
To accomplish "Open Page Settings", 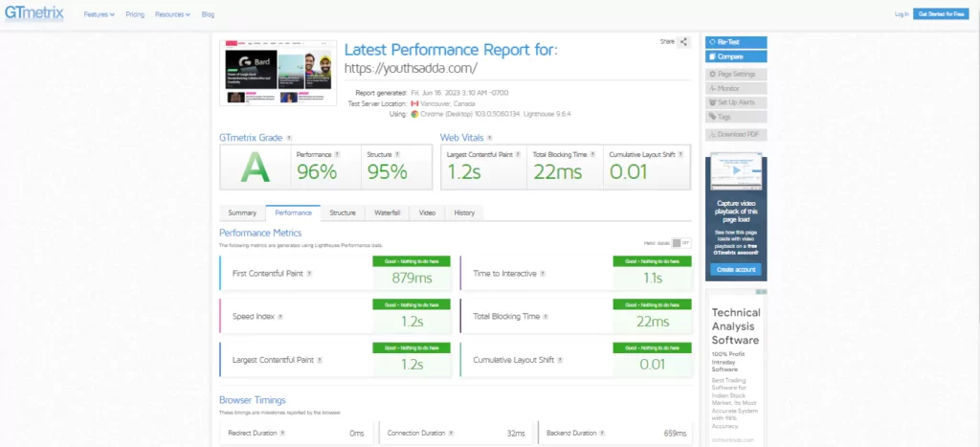I will tap(736, 75).
